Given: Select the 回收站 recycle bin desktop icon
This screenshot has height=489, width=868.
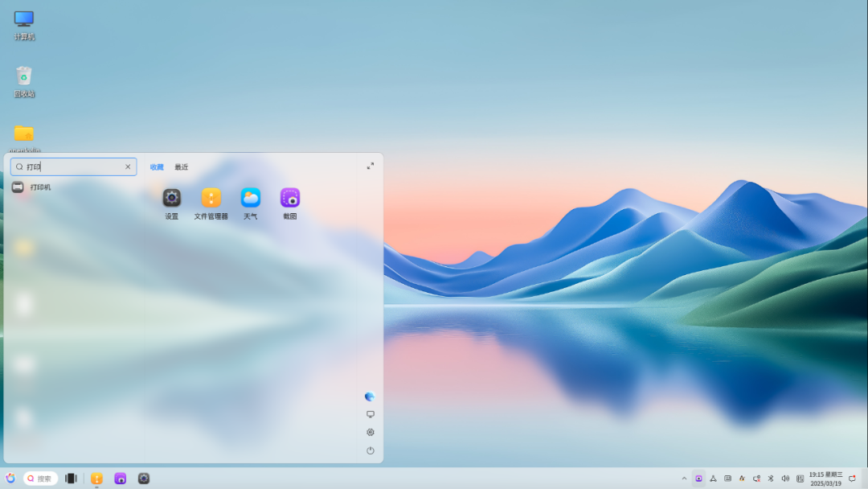Looking at the screenshot, I should coord(24,82).
